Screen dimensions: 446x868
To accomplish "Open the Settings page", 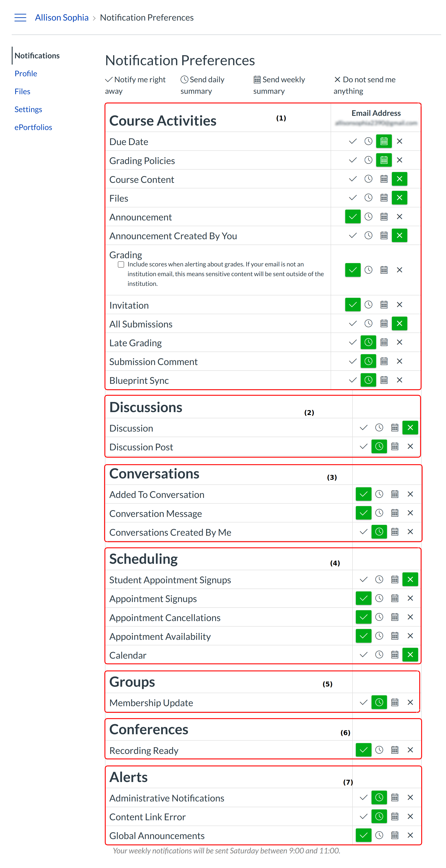I will click(x=28, y=109).
